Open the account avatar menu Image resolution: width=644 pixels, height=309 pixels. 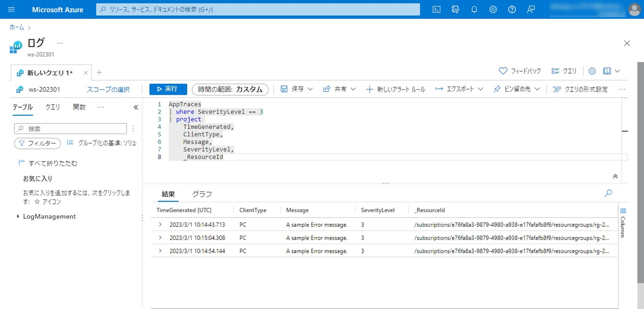(634, 10)
